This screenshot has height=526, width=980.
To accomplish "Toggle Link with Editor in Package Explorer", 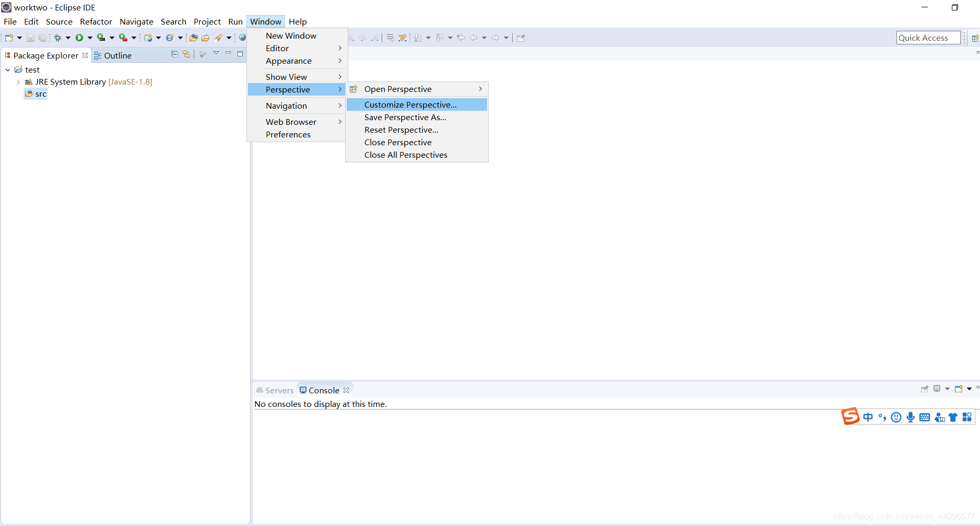I will 186,54.
